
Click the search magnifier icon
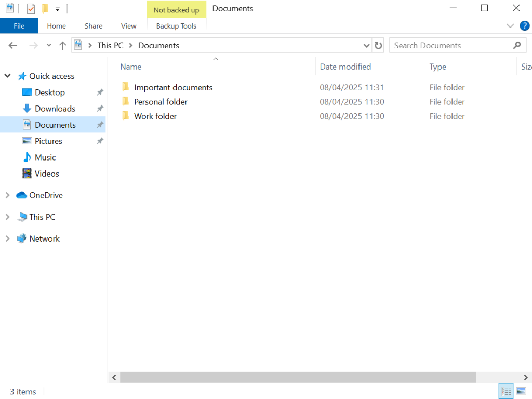516,46
